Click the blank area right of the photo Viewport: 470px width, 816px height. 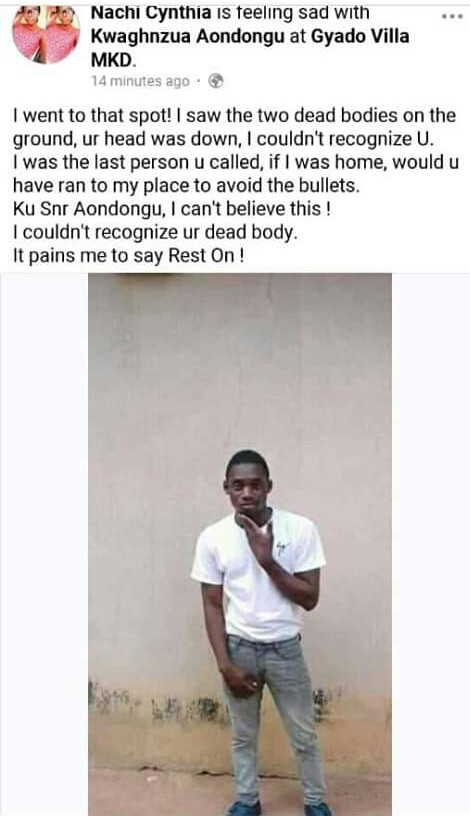pyautogui.click(x=431, y=544)
